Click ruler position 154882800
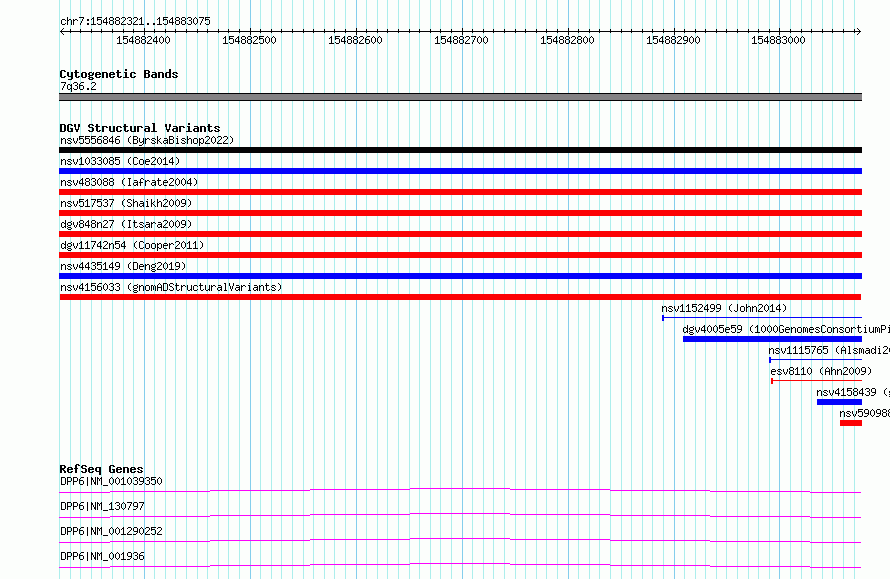This screenshot has height=579, width=890. 567,40
